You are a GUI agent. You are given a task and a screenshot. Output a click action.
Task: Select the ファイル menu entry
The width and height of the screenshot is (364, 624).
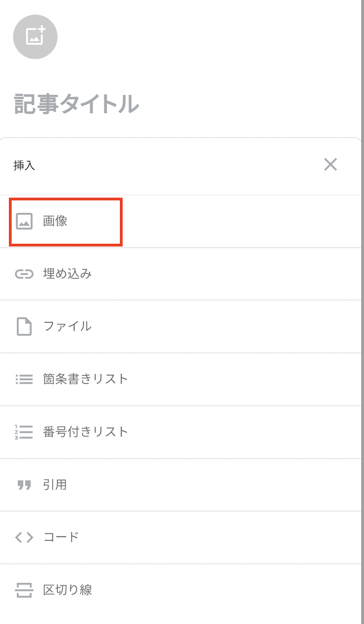[x=67, y=326]
